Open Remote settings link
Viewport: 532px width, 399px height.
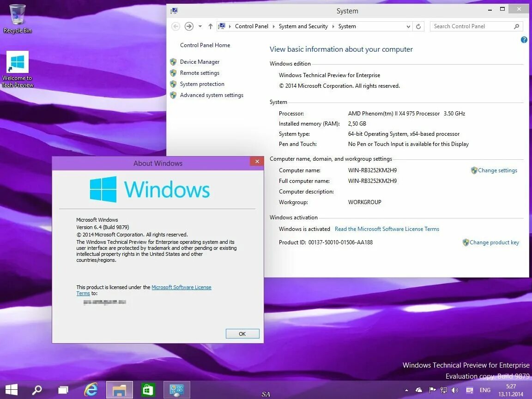pyautogui.click(x=199, y=73)
